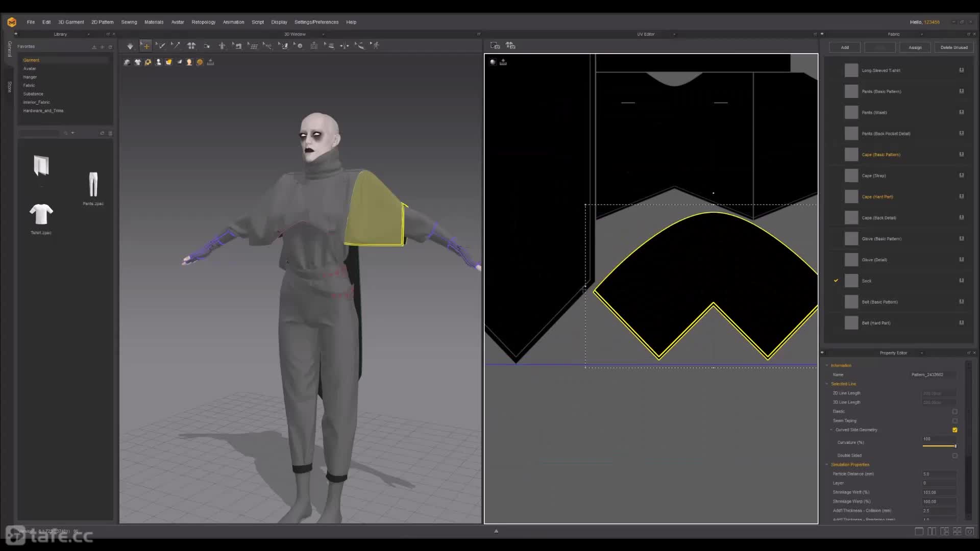Click the Simulate down-arrow tool

click(130, 46)
